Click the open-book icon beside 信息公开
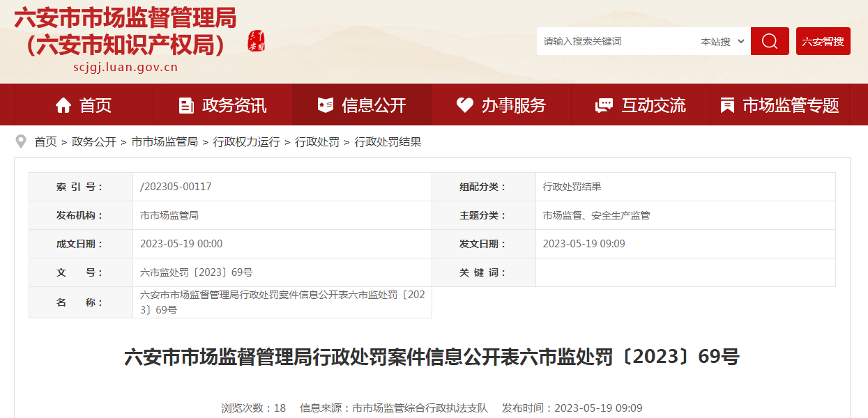Viewport: 868px width, 418px height. click(326, 105)
